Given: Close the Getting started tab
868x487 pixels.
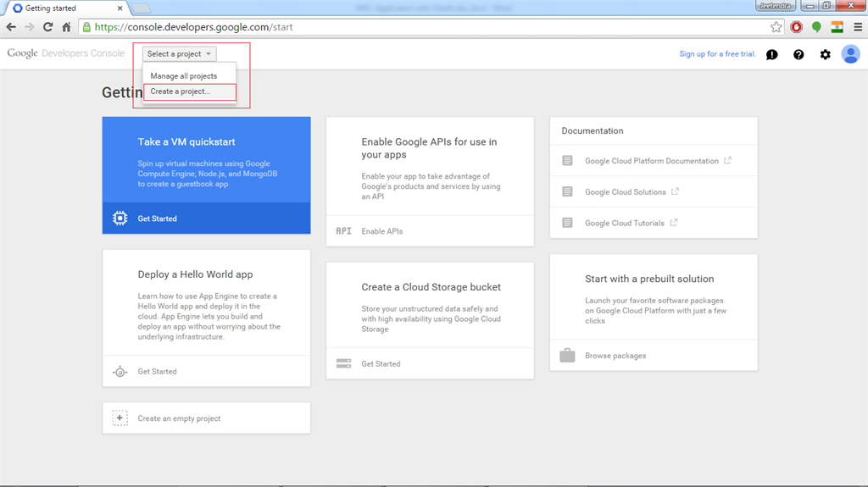Looking at the screenshot, I should pos(120,8).
